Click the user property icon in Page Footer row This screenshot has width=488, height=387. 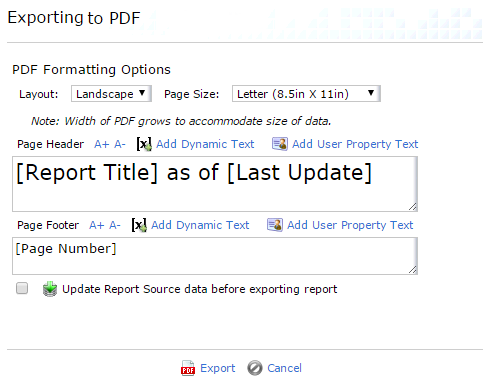(275, 225)
